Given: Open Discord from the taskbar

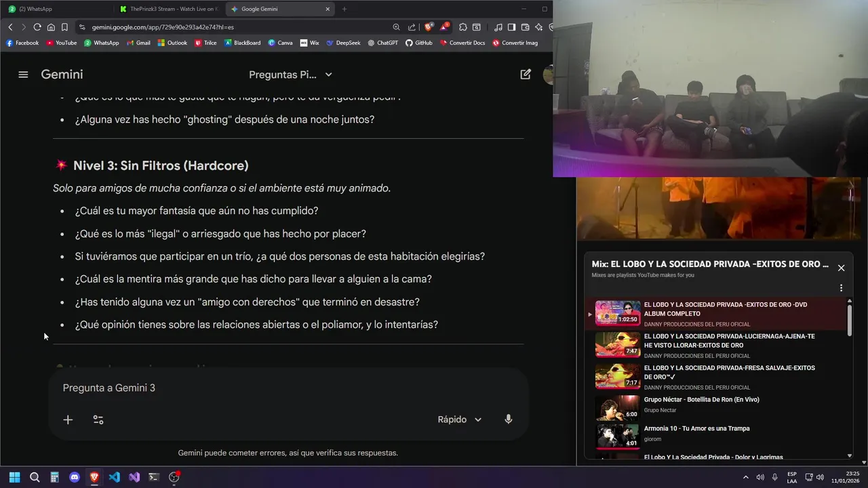Looking at the screenshot, I should click(x=75, y=477).
